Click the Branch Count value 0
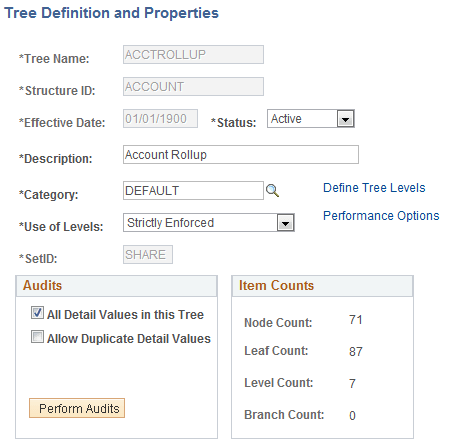This screenshot has height=445, width=453. [352, 415]
